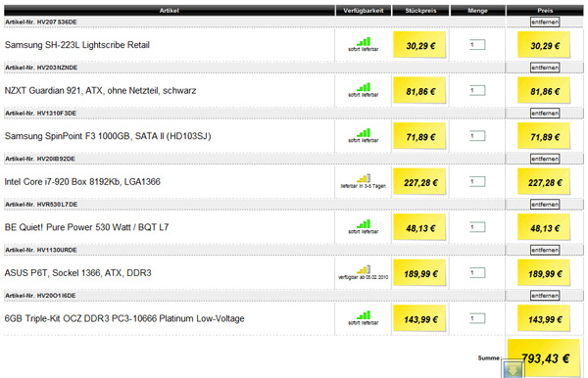
Task: Remove the BE Quiet! Pure Power item
Action: (545, 204)
